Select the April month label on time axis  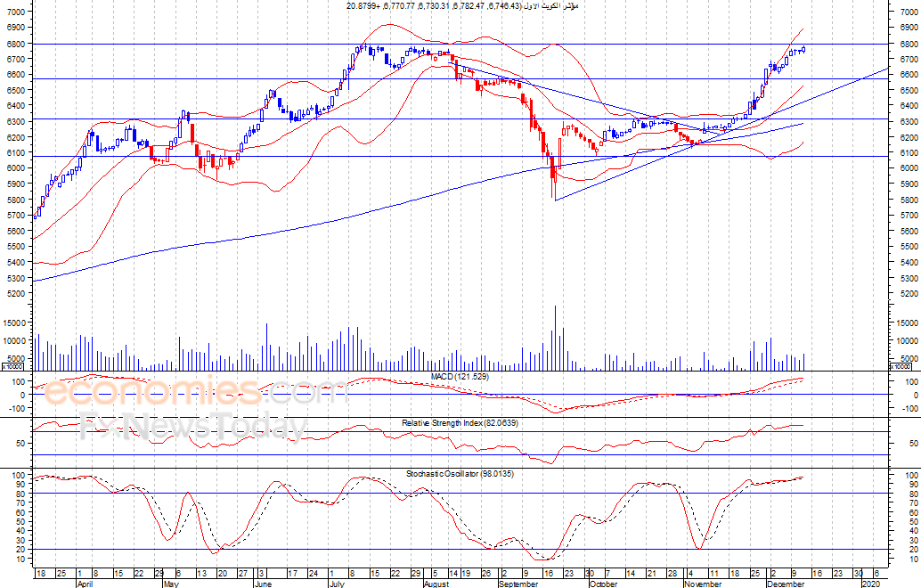coord(86,584)
